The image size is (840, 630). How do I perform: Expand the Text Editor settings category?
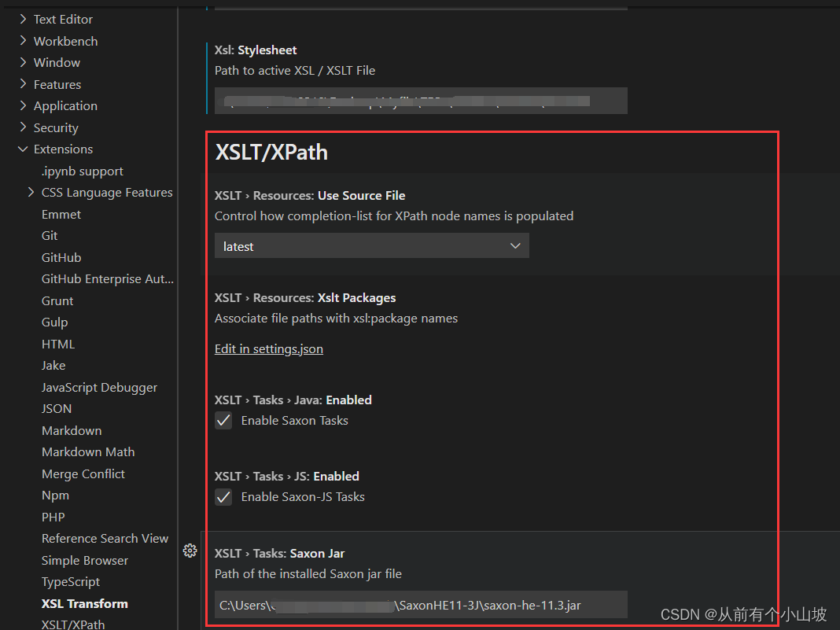click(x=63, y=19)
